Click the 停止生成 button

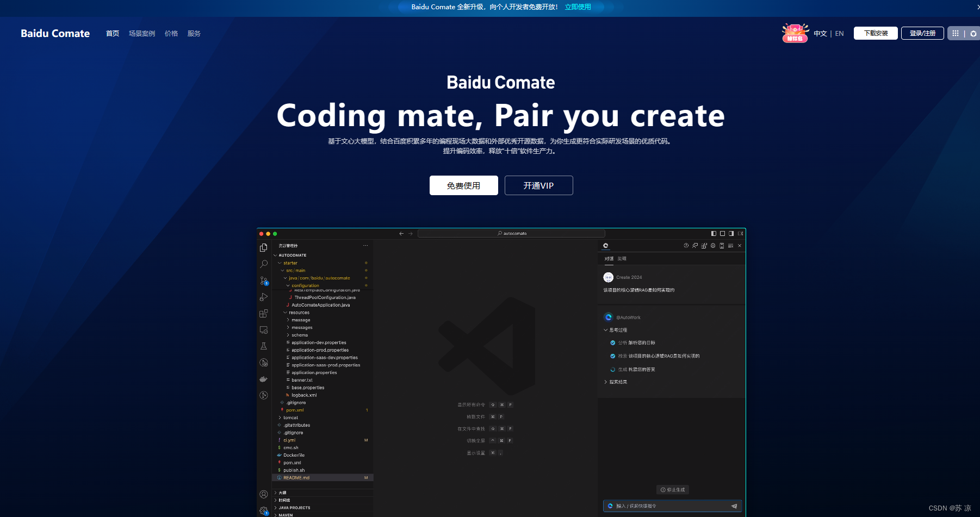[673, 490]
